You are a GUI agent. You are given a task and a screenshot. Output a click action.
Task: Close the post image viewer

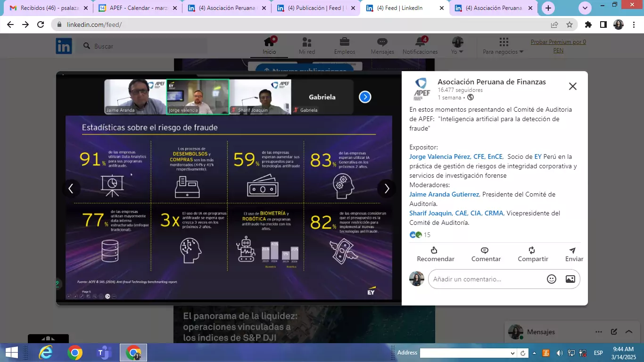point(572,86)
